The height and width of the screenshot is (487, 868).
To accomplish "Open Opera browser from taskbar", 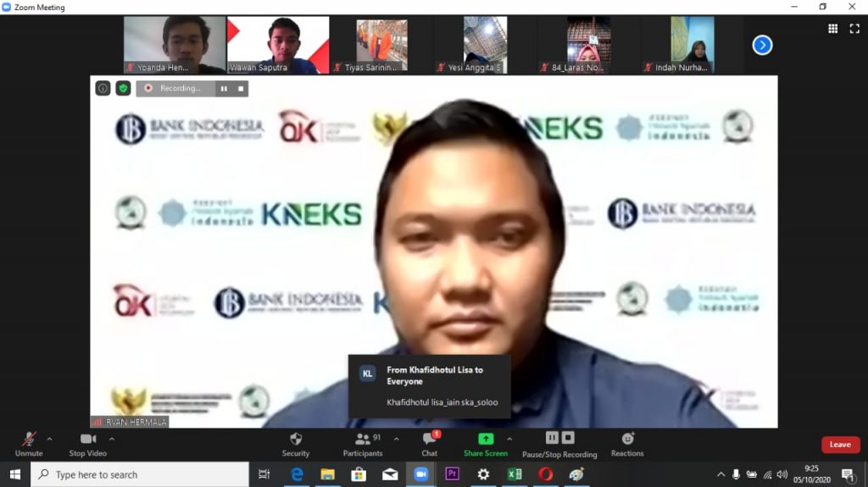I will point(545,474).
